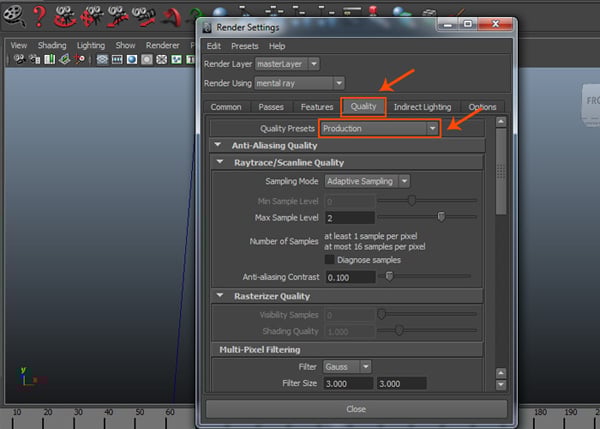The width and height of the screenshot is (600, 429).
Task: Click the second Filter Size field
Action: pyautogui.click(x=401, y=383)
